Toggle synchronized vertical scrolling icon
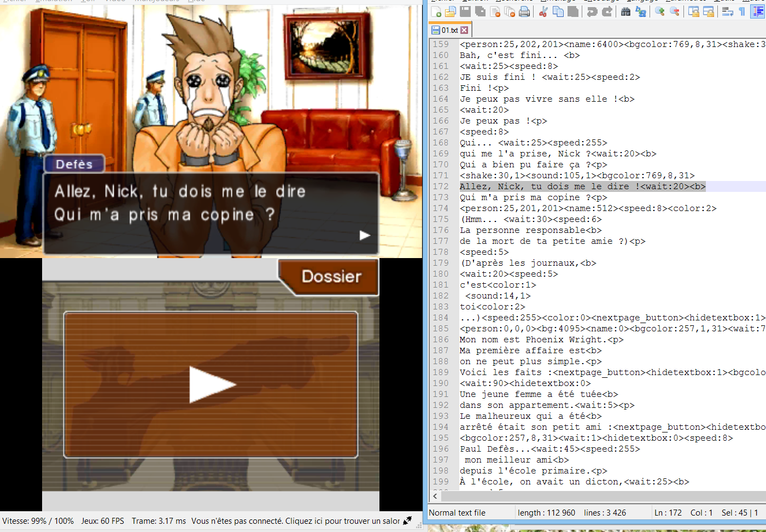This screenshot has height=532, width=766. pyautogui.click(x=694, y=11)
